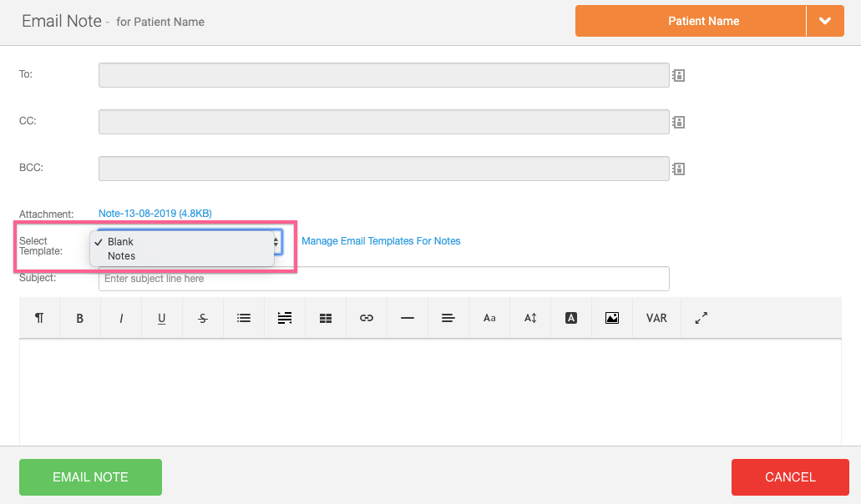Click the Patient Name orange button
861x504 pixels.
(691, 21)
